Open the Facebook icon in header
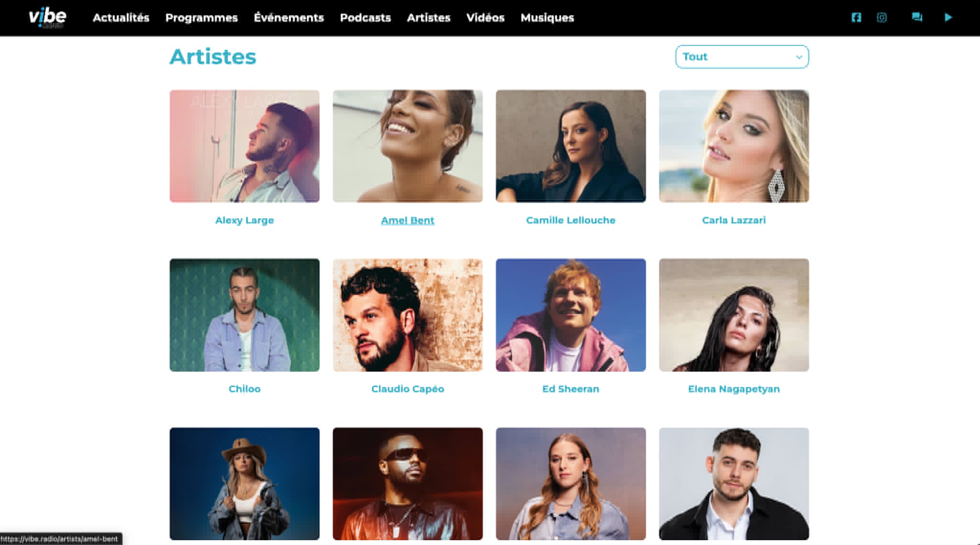980x545 pixels. pyautogui.click(x=856, y=18)
